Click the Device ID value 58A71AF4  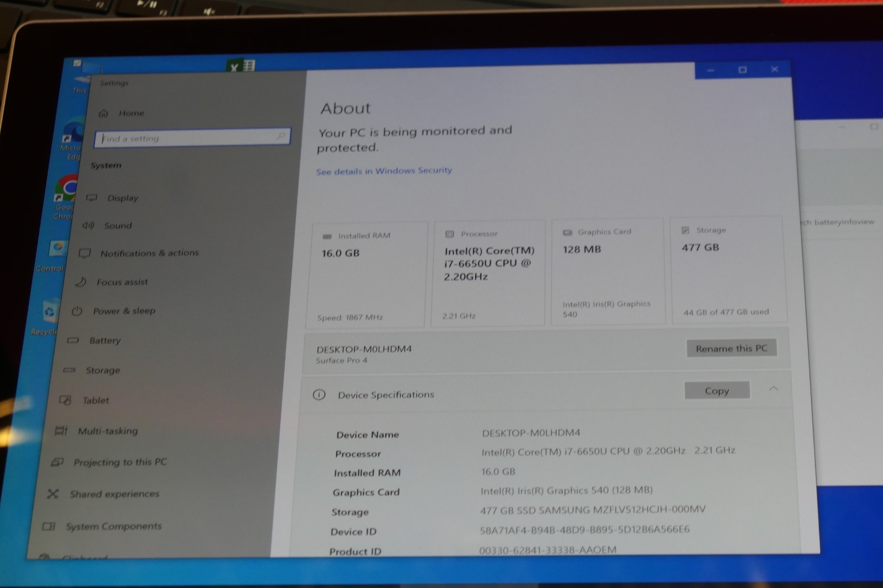pos(585,530)
